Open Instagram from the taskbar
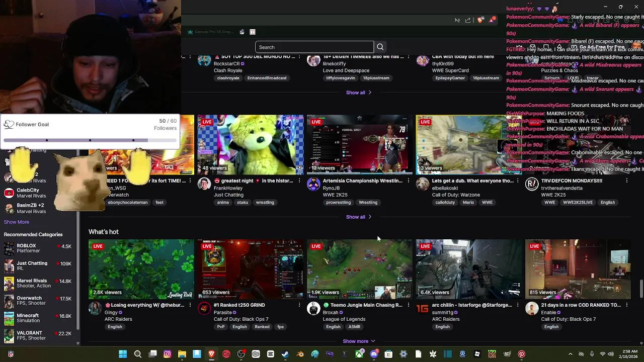644x362 pixels. click(x=168, y=354)
